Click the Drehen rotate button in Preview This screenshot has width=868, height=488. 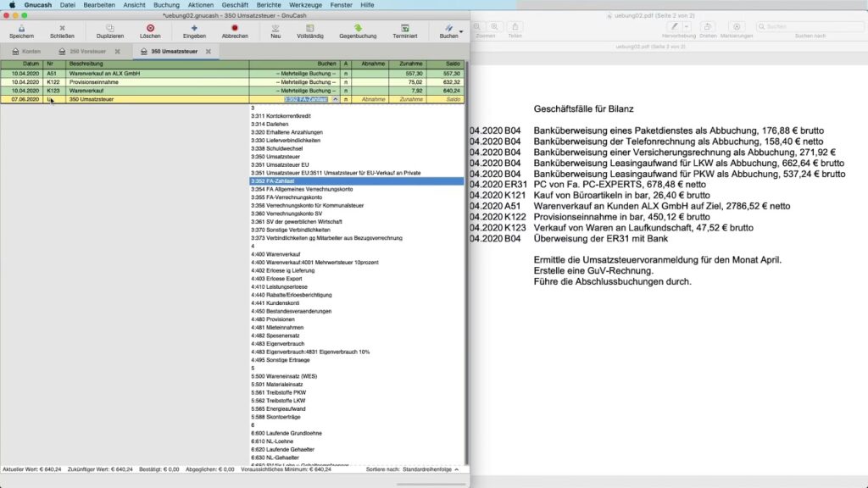[x=708, y=28]
